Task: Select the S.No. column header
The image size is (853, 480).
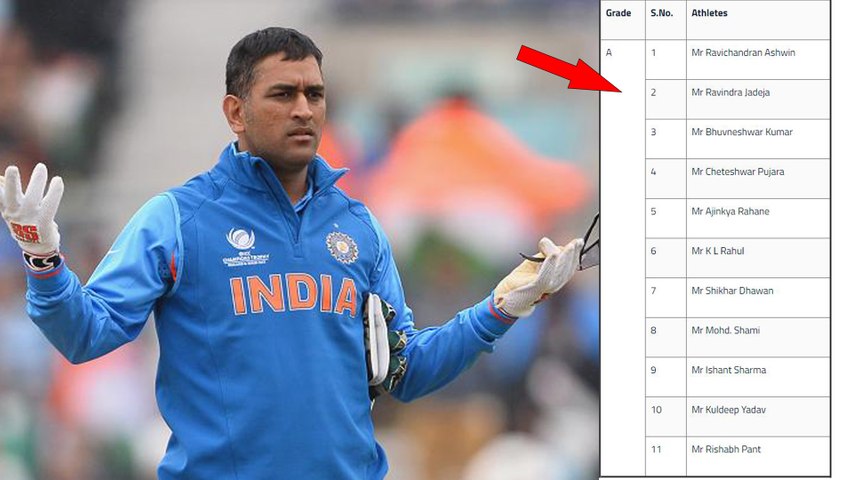Action: (662, 13)
